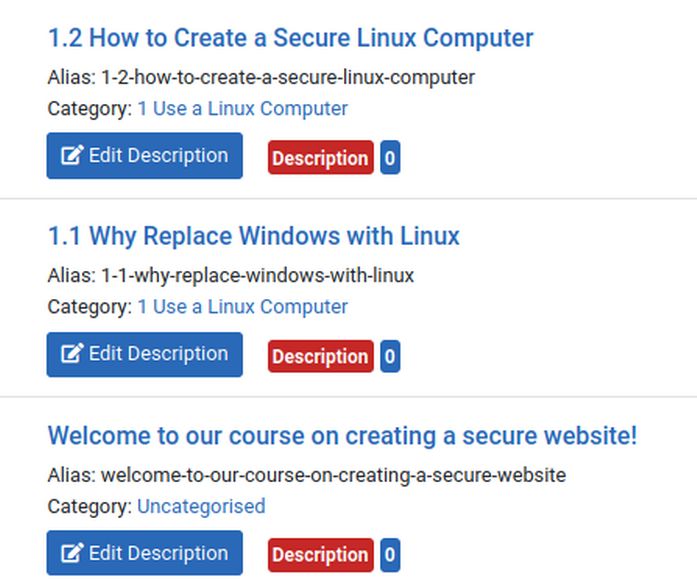Click the blue 0 count badge for article 1.2
The height and width of the screenshot is (582, 697).
click(x=390, y=157)
